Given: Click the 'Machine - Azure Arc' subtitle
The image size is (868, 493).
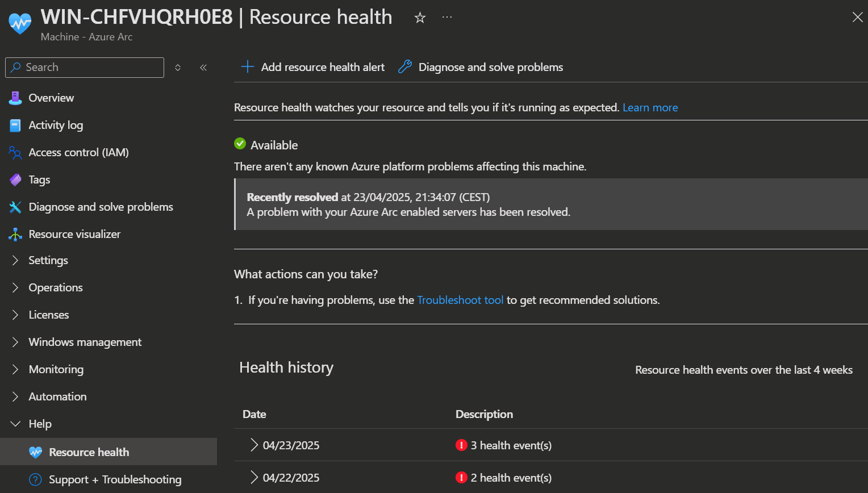Looking at the screenshot, I should click(86, 37).
